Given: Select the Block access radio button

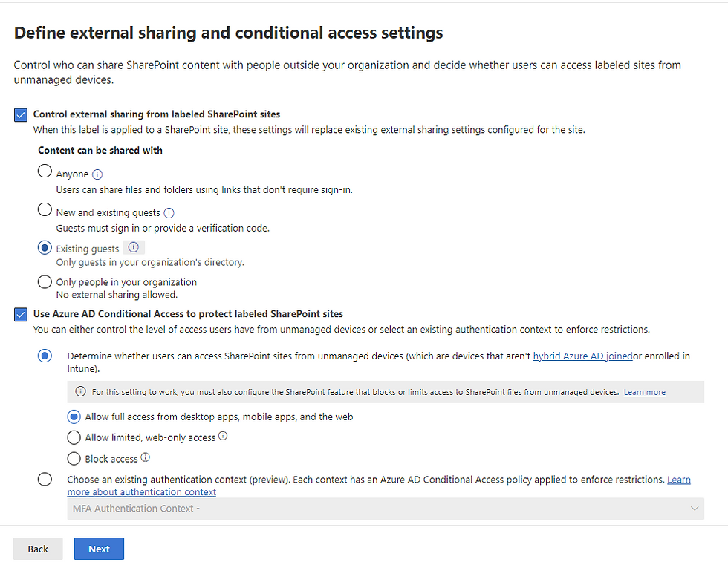Looking at the screenshot, I should (x=74, y=459).
